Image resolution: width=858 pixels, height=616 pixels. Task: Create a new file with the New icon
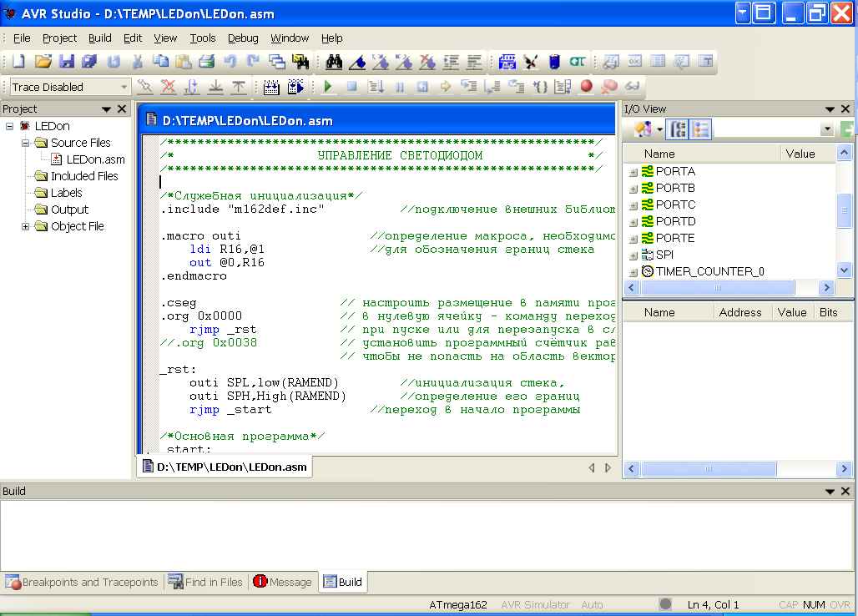(x=18, y=61)
